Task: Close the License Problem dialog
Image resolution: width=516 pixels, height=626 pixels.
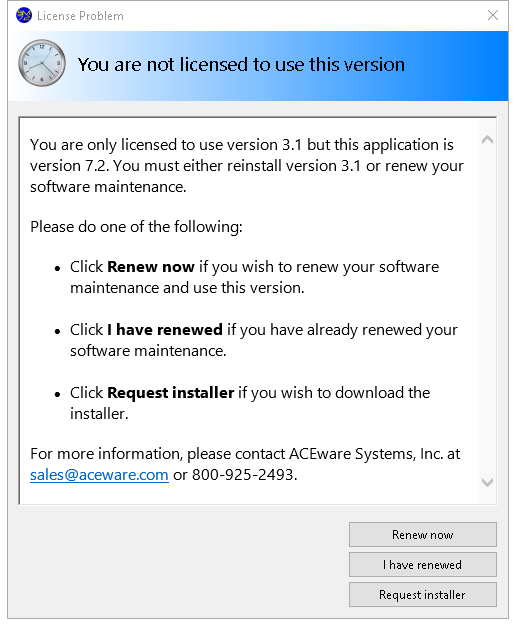Action: (x=492, y=15)
